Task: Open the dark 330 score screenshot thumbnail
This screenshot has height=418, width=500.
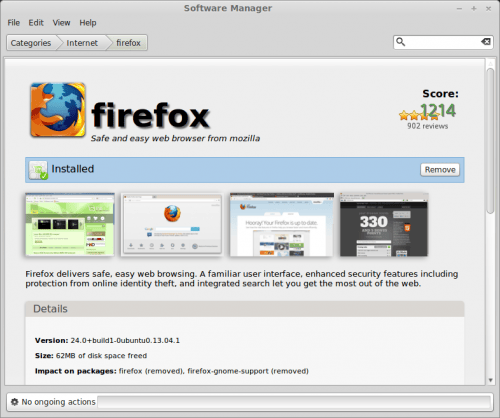Action: (x=384, y=224)
